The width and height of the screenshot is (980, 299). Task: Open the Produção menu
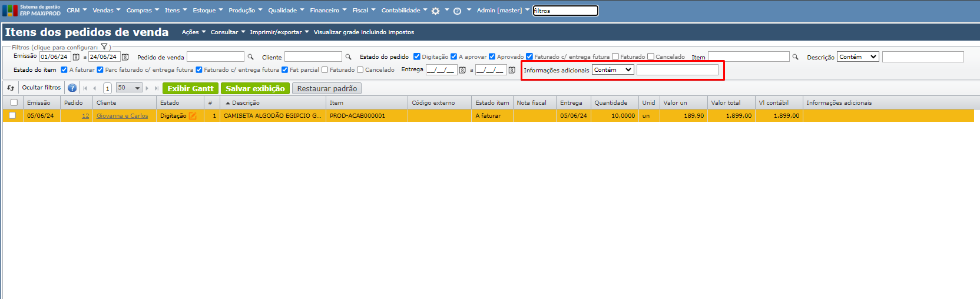[x=246, y=11]
